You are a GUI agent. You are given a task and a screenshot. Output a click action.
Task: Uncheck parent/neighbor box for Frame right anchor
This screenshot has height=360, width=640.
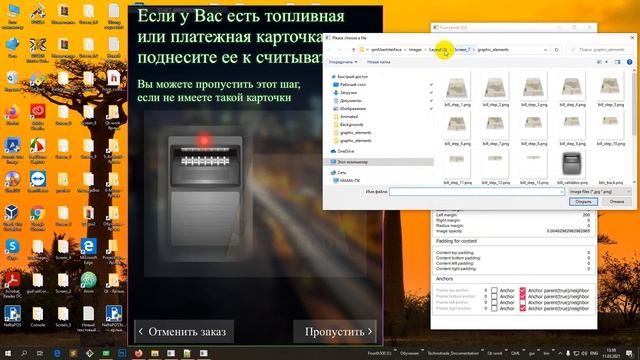click(522, 309)
